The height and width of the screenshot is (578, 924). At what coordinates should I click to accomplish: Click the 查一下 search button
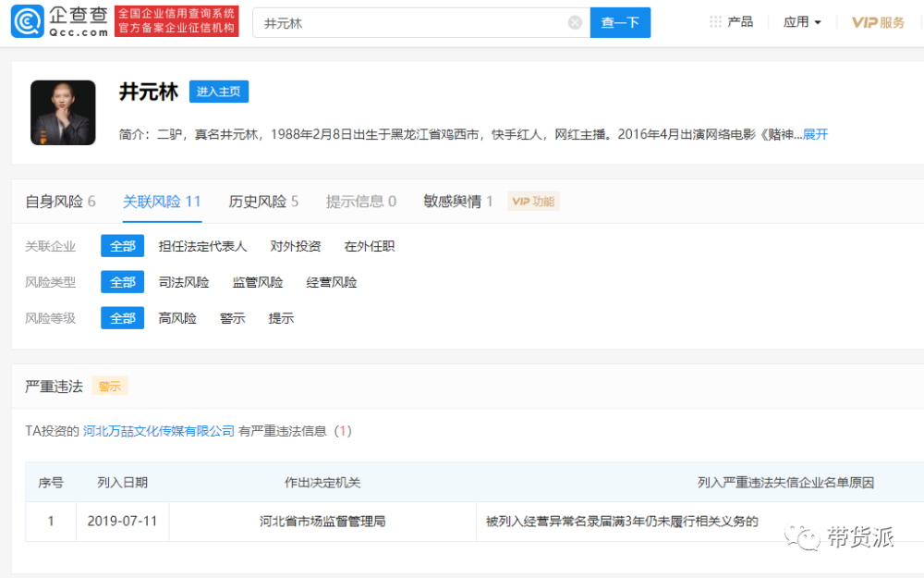[x=621, y=22]
